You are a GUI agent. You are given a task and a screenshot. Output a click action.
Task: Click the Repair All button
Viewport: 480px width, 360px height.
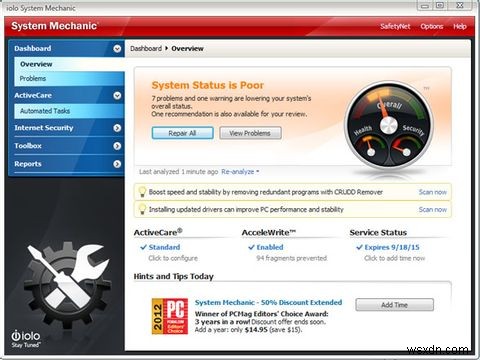[182, 133]
